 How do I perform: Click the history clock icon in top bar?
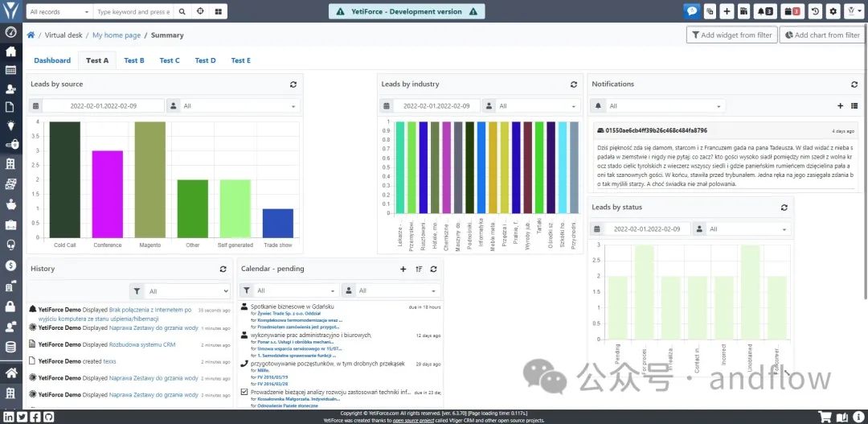tap(815, 11)
